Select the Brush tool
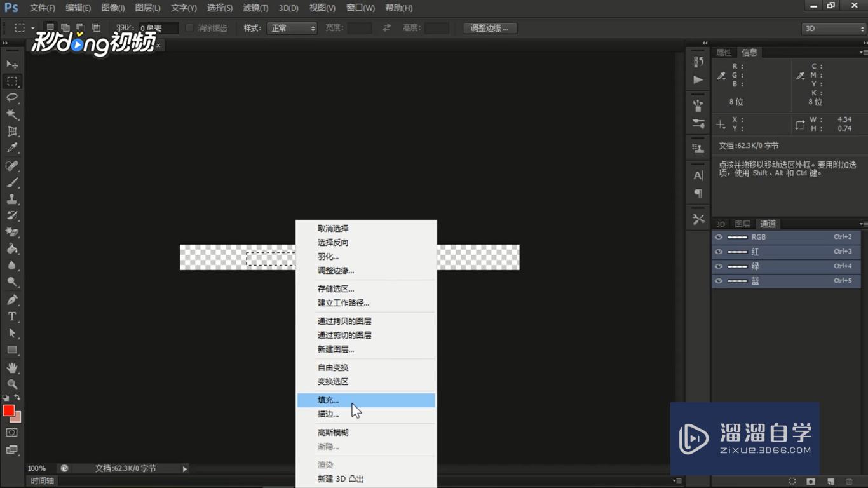This screenshot has width=868, height=488. (x=12, y=182)
